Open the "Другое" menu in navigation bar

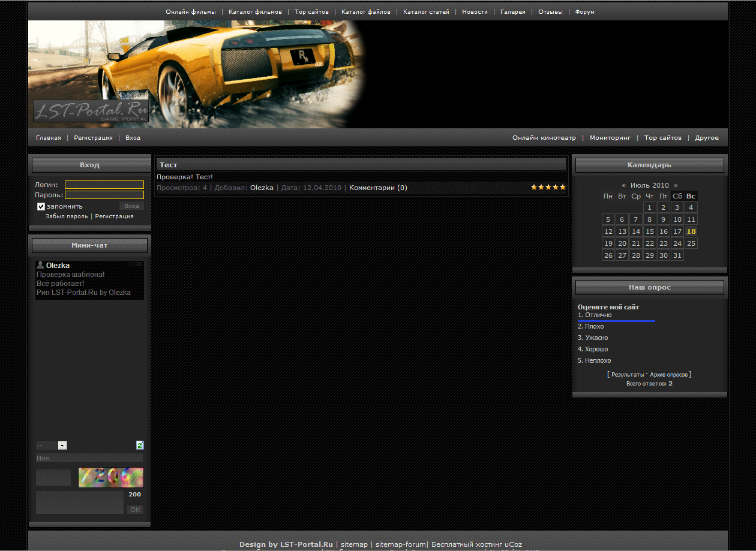pos(706,138)
